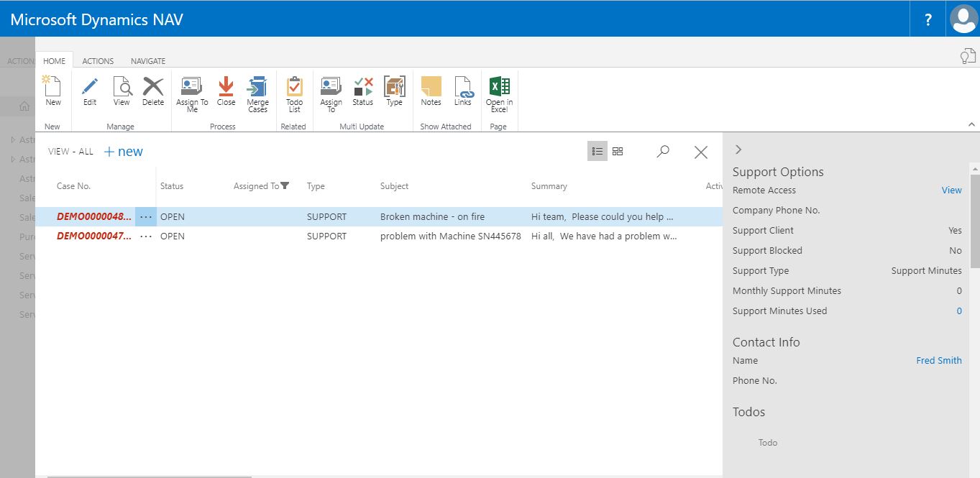Collapse the ribbon with the chevron
Screen dimensions: 980x478
pos(971,124)
